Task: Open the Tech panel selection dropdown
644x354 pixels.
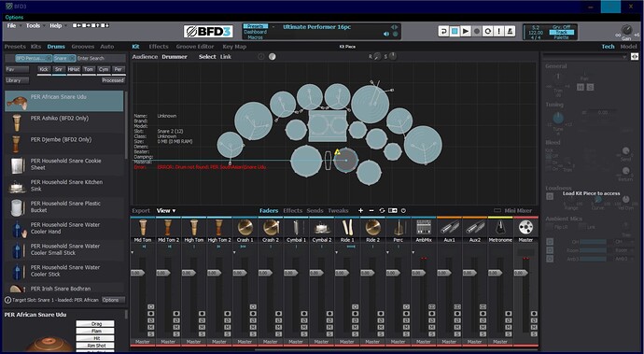Action: [585, 57]
